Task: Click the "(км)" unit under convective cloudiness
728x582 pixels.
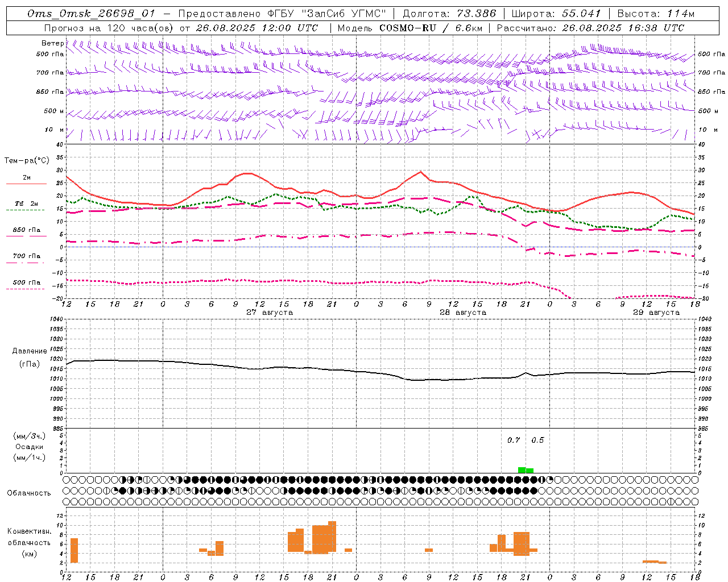Action: click(x=29, y=554)
